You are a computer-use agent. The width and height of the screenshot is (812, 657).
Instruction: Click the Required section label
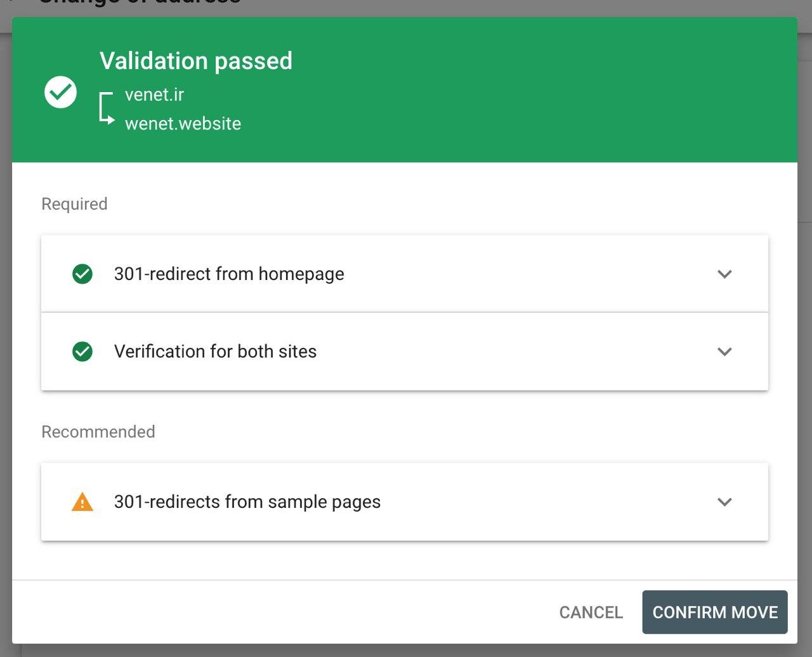74,204
